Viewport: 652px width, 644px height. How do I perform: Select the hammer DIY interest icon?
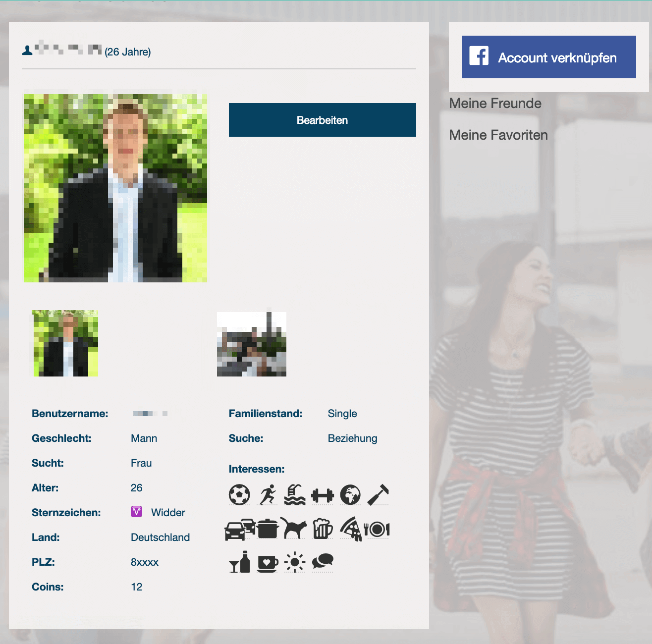click(378, 495)
